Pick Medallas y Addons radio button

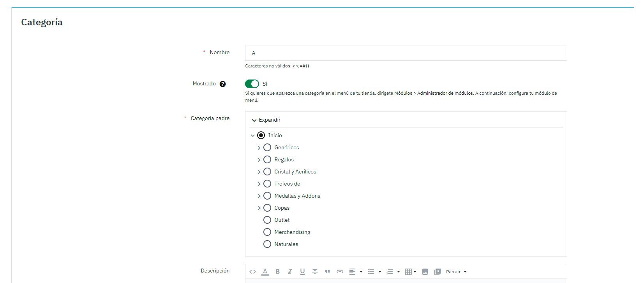(x=267, y=196)
